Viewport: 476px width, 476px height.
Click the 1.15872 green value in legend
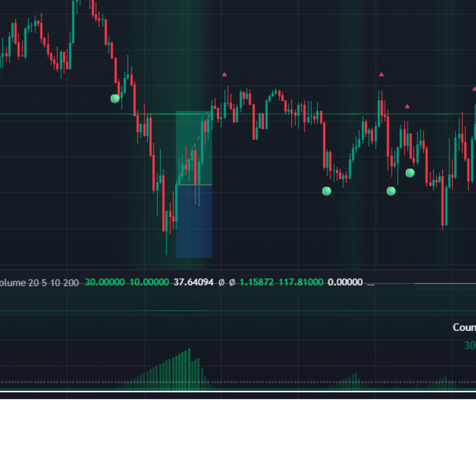[x=256, y=282]
